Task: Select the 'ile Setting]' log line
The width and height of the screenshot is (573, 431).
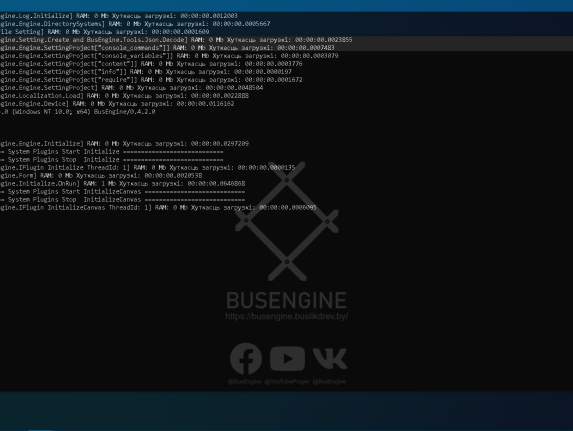Action: tap(105, 32)
